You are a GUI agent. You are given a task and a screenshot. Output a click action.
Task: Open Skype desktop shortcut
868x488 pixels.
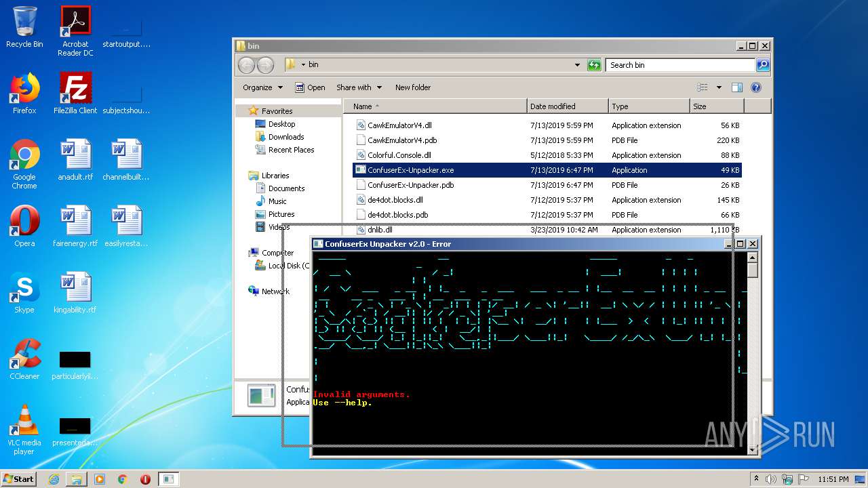24,293
